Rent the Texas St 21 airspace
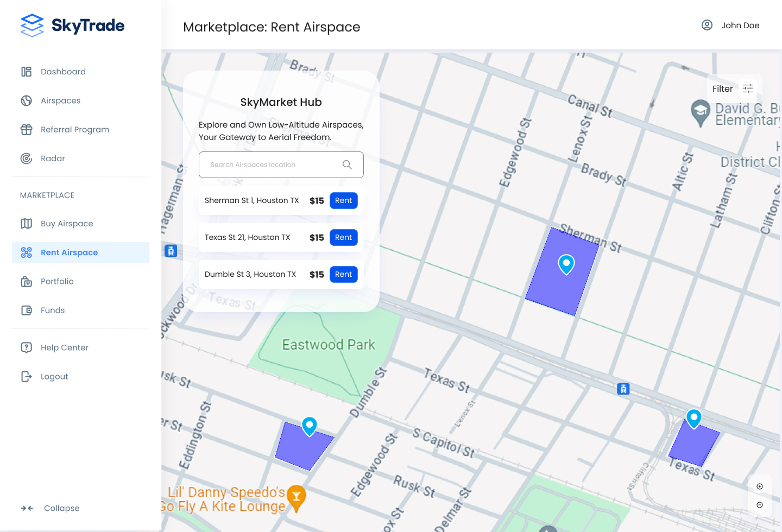The height and width of the screenshot is (532, 782). 343,238
